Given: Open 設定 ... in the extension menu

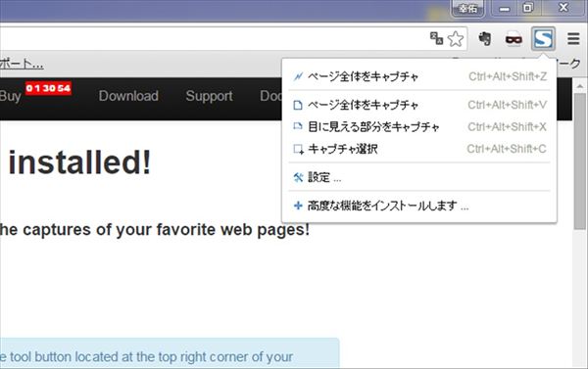Looking at the screenshot, I should [419, 177].
